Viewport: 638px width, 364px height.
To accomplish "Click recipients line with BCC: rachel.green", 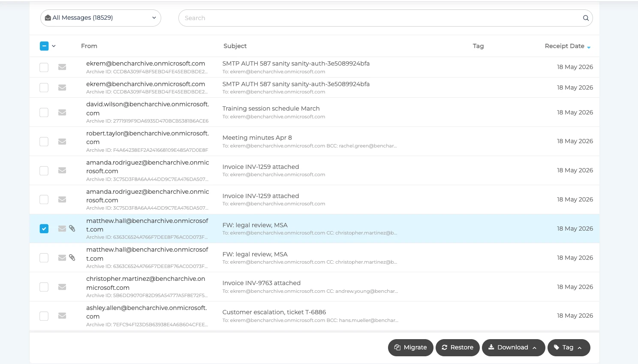I will click(310, 146).
